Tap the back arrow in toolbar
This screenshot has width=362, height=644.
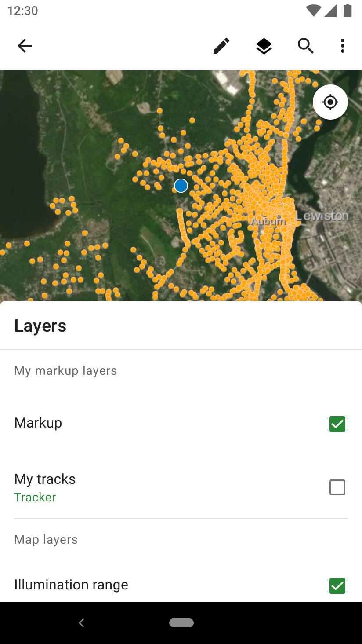pos(25,46)
